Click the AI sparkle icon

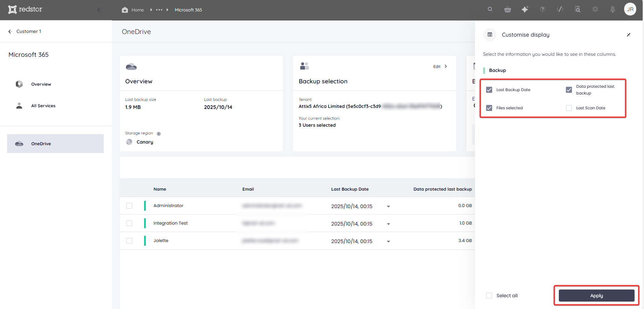pyautogui.click(x=525, y=9)
